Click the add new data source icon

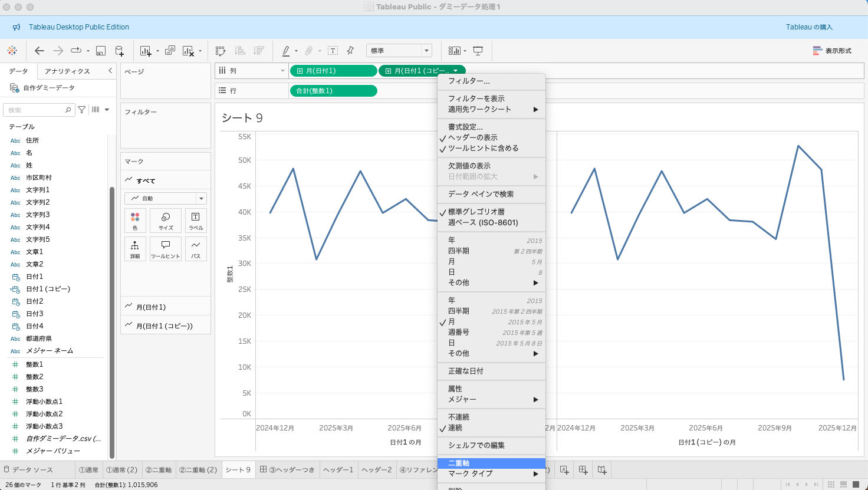[119, 51]
